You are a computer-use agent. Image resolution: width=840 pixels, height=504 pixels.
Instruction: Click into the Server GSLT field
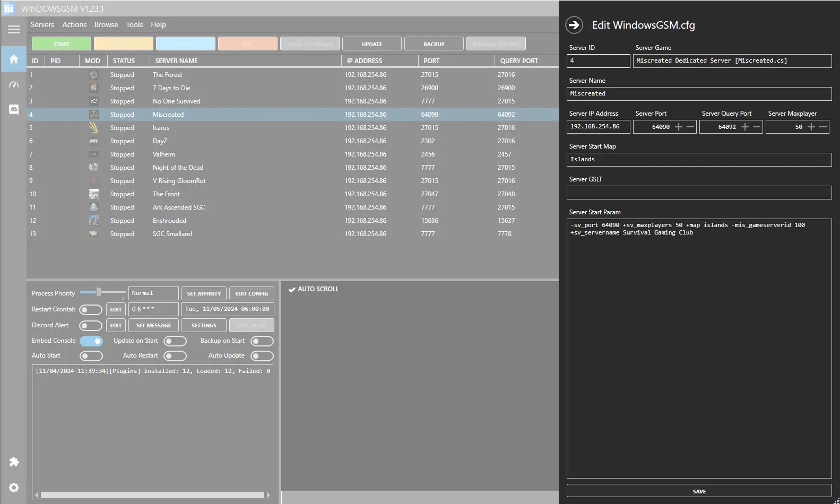[699, 192]
